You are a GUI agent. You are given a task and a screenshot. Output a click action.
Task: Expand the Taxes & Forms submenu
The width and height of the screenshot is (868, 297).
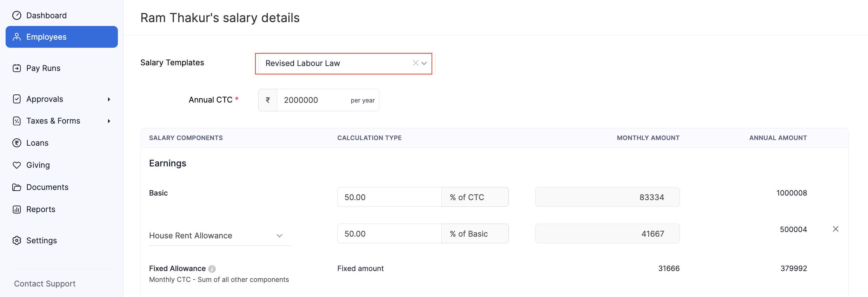109,120
